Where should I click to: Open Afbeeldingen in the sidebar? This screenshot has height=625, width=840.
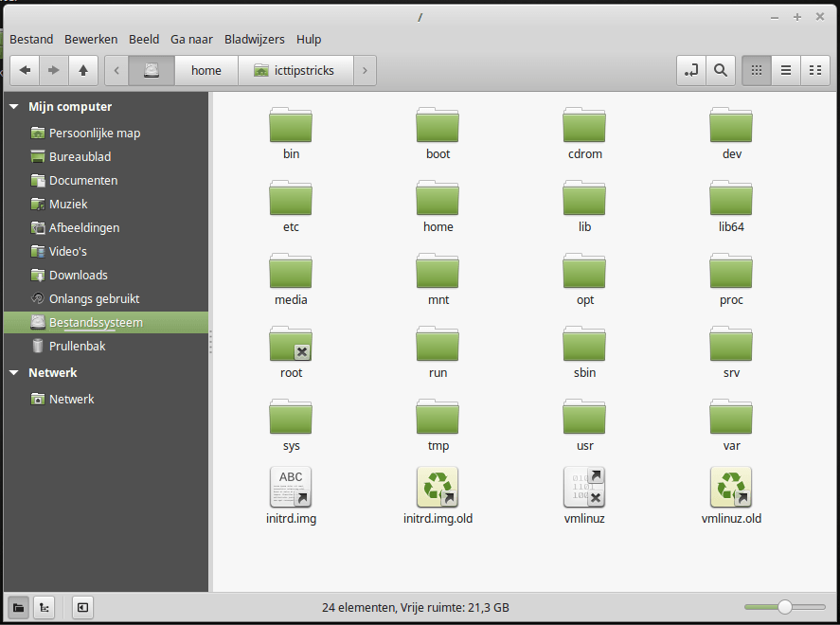tap(106, 227)
